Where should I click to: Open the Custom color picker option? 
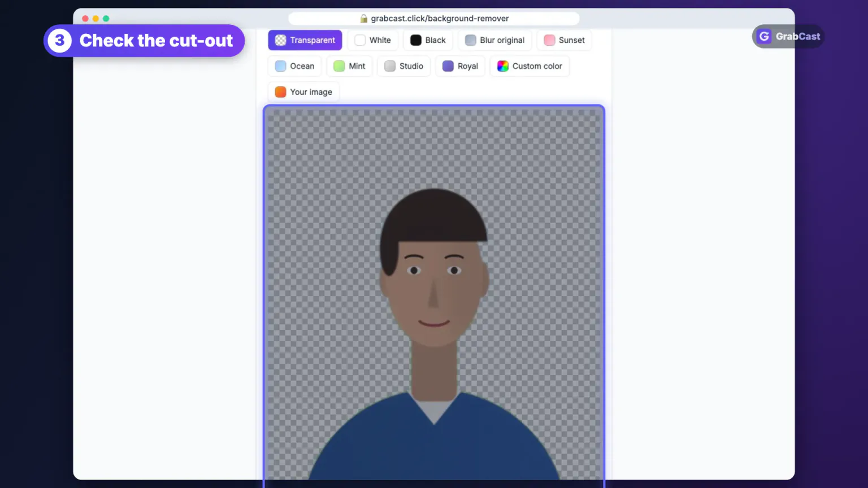click(530, 66)
